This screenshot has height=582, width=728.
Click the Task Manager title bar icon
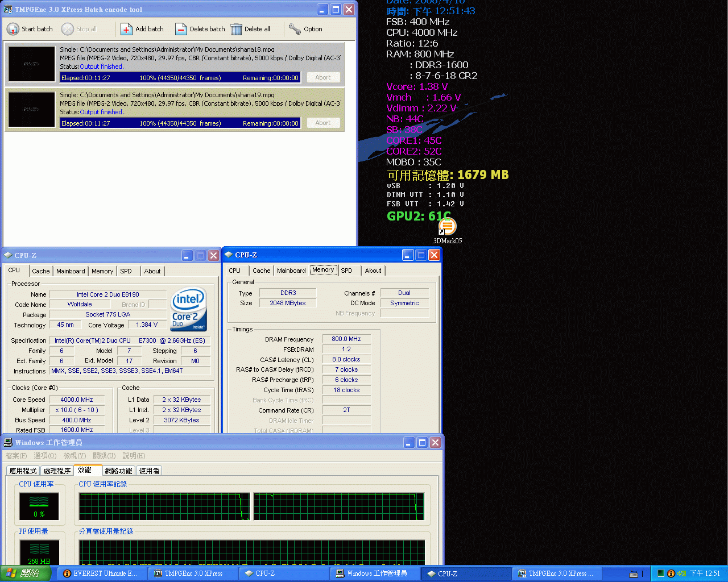coord(9,442)
